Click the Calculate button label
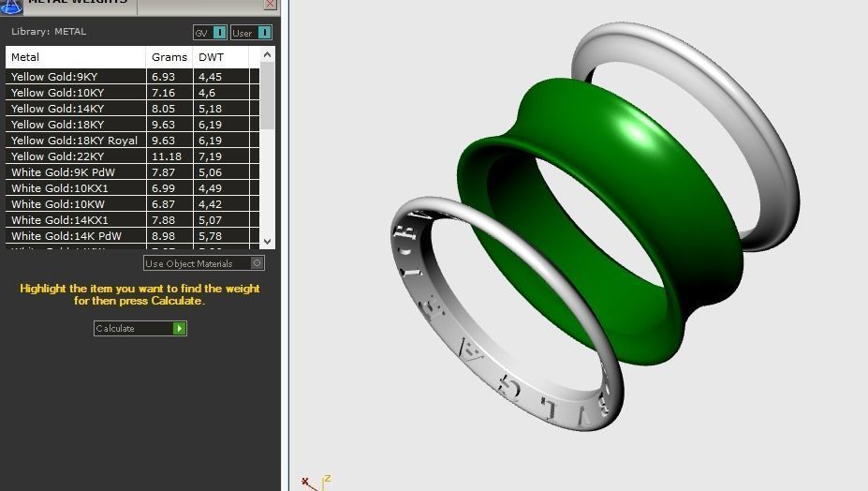The width and height of the screenshot is (868, 491). [x=115, y=329]
